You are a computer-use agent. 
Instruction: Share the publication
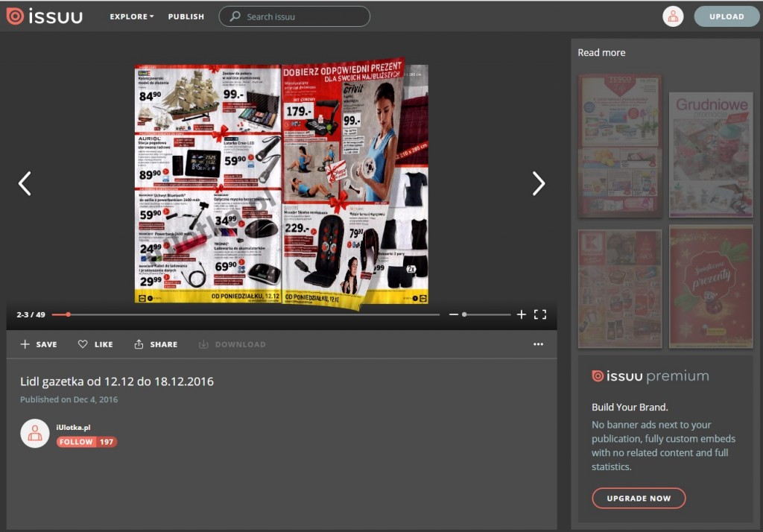coord(156,344)
